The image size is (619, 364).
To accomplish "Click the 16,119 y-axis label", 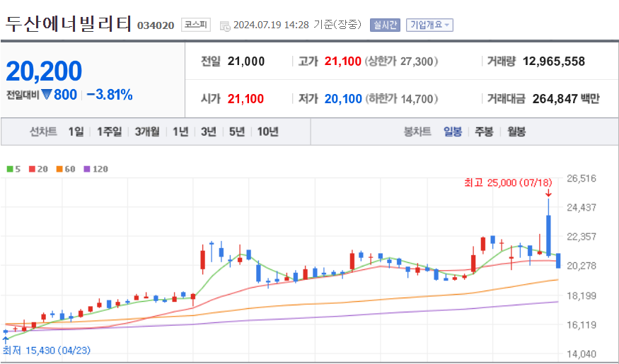I will pos(582,325).
